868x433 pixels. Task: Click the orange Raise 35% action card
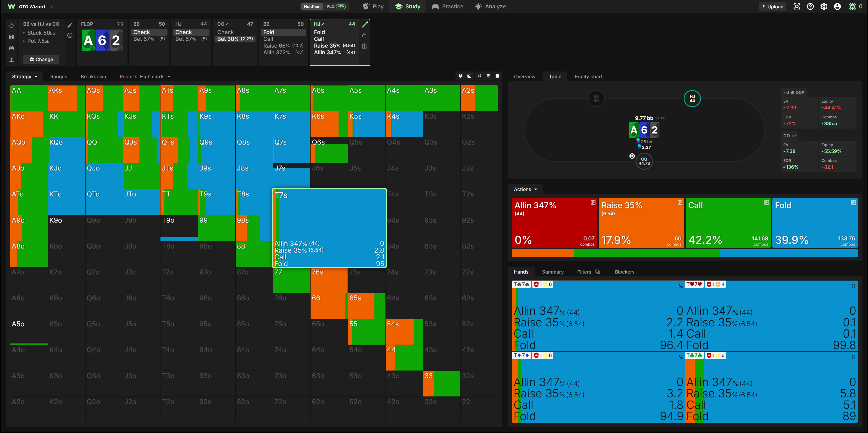click(x=641, y=223)
